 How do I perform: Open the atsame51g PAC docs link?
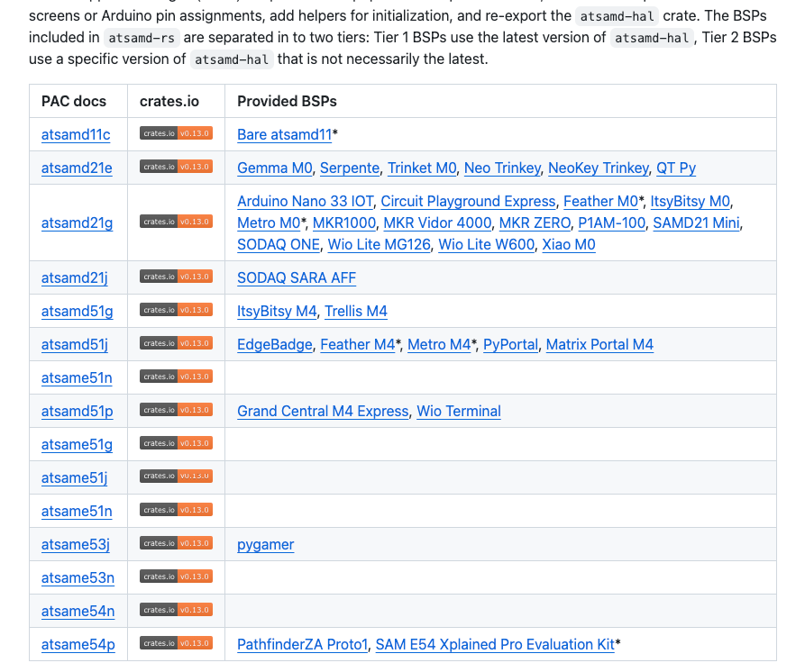[77, 444]
